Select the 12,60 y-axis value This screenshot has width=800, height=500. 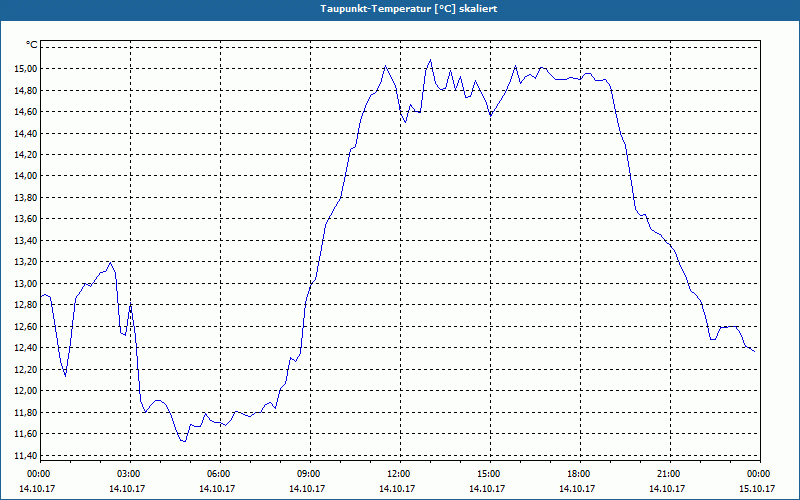pyautogui.click(x=26, y=327)
